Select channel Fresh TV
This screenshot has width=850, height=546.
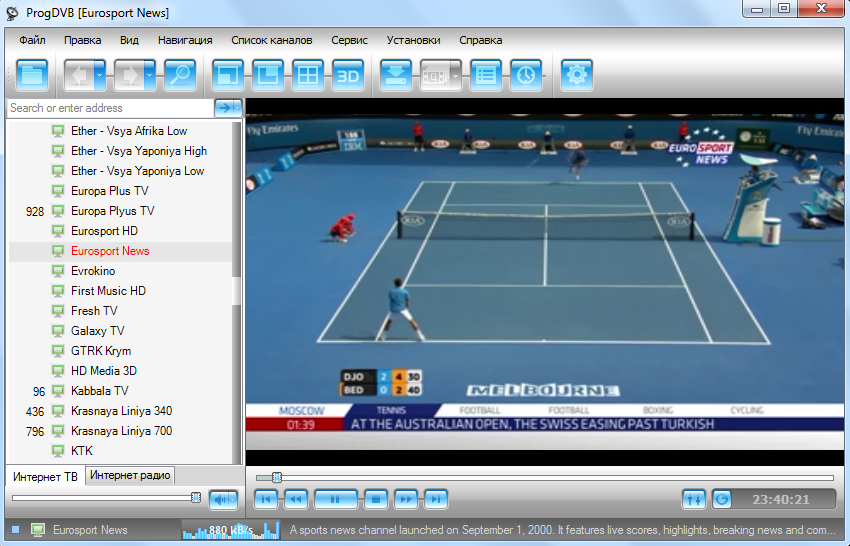point(121,311)
